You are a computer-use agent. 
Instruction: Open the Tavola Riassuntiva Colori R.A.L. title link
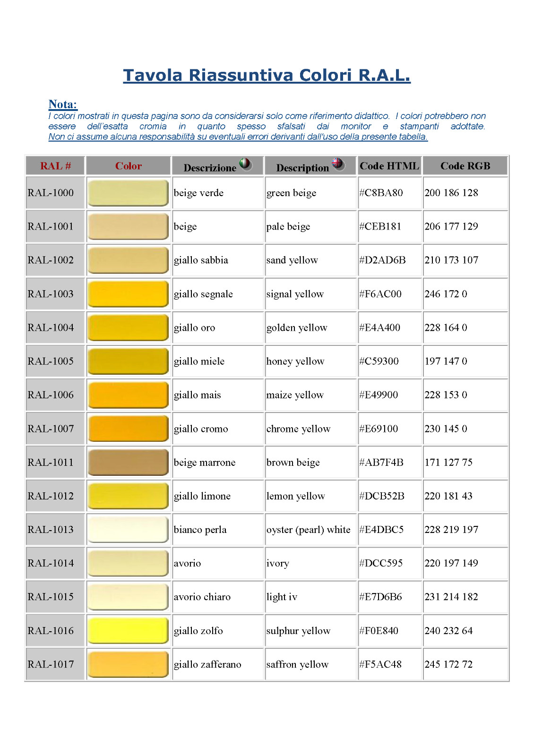pos(267,75)
